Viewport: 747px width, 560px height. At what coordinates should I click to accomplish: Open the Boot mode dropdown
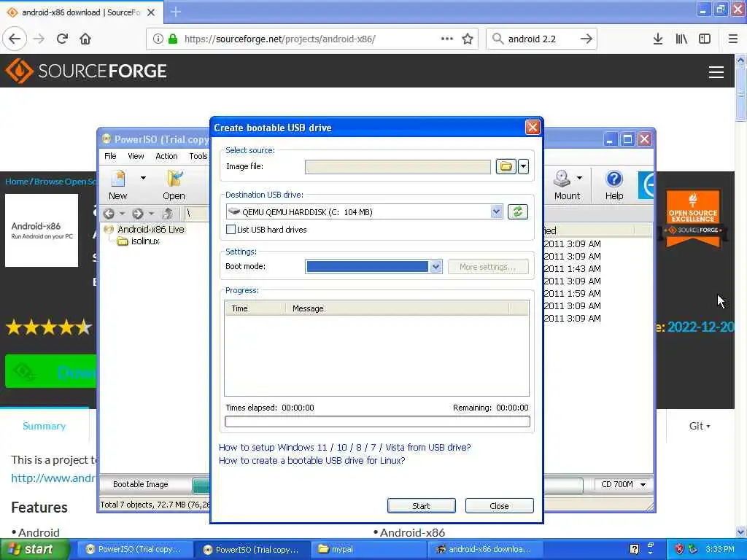pyautogui.click(x=436, y=267)
